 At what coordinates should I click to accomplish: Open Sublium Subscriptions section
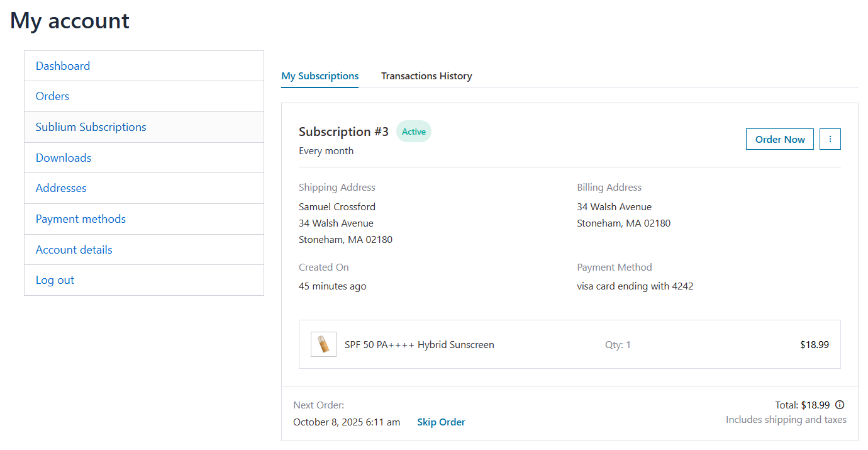click(x=91, y=127)
